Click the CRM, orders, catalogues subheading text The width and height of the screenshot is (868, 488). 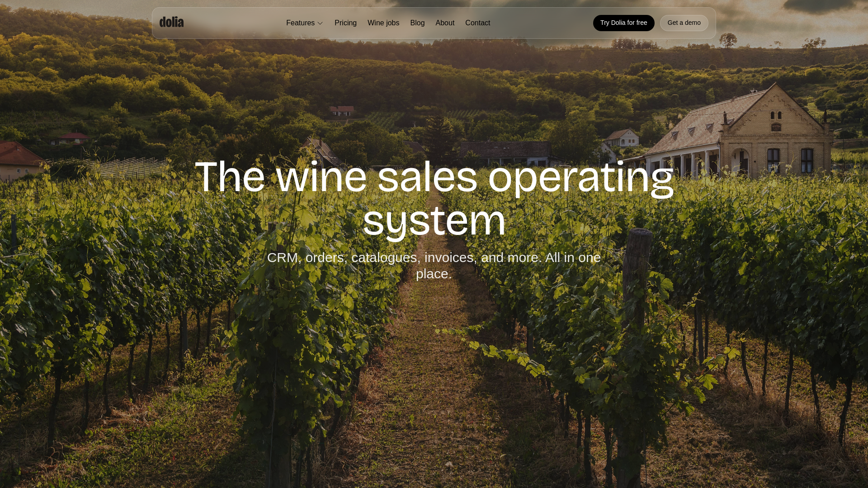point(434,265)
